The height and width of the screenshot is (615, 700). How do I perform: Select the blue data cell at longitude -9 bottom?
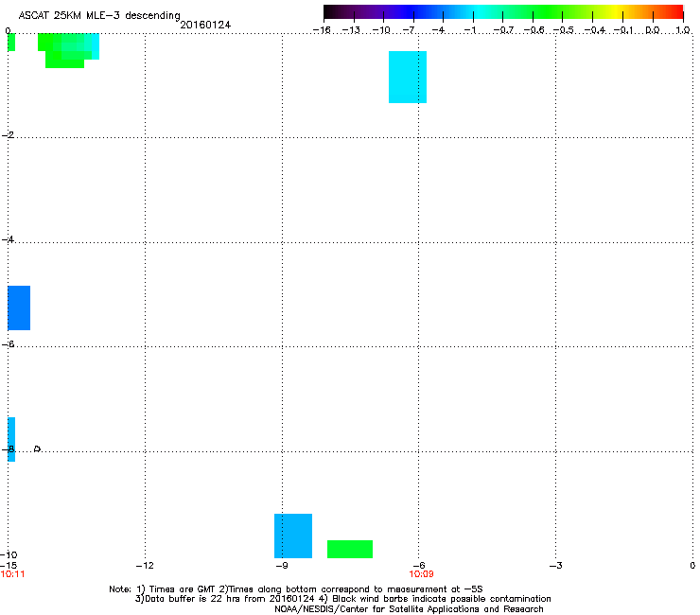pos(293,536)
